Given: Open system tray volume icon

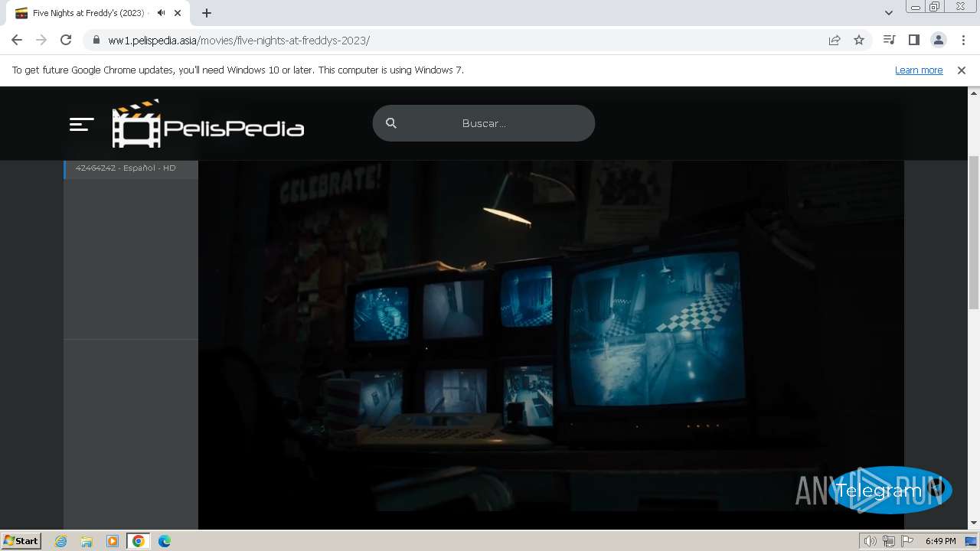Looking at the screenshot, I should (870, 541).
